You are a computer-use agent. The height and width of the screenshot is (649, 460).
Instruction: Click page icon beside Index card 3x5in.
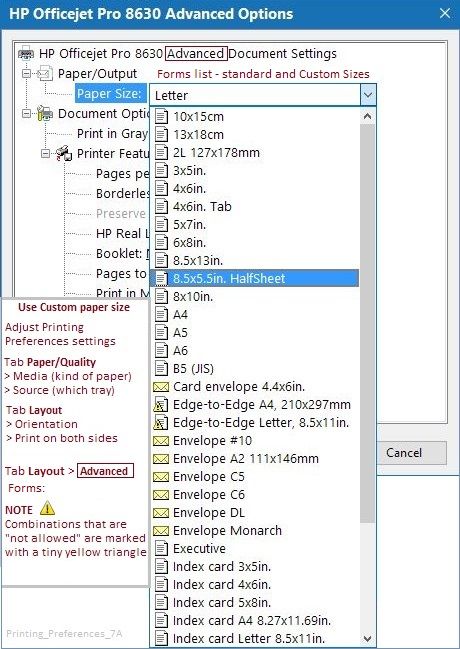tap(161, 567)
